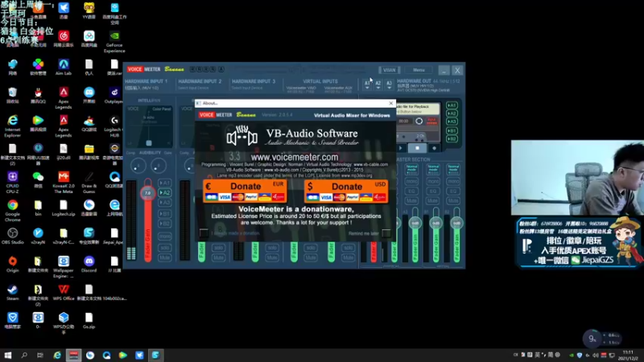
Task: Tick the 'I already made a donation' checkbox
Action: (204, 233)
